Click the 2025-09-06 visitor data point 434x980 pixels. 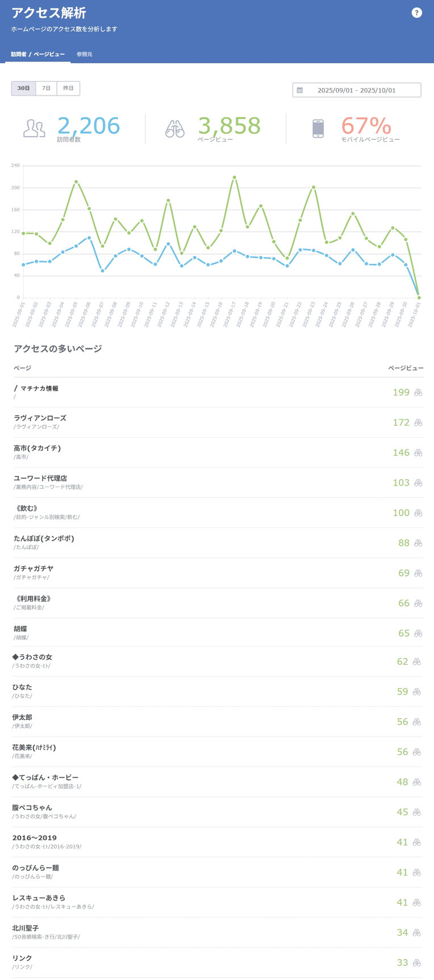click(89, 238)
